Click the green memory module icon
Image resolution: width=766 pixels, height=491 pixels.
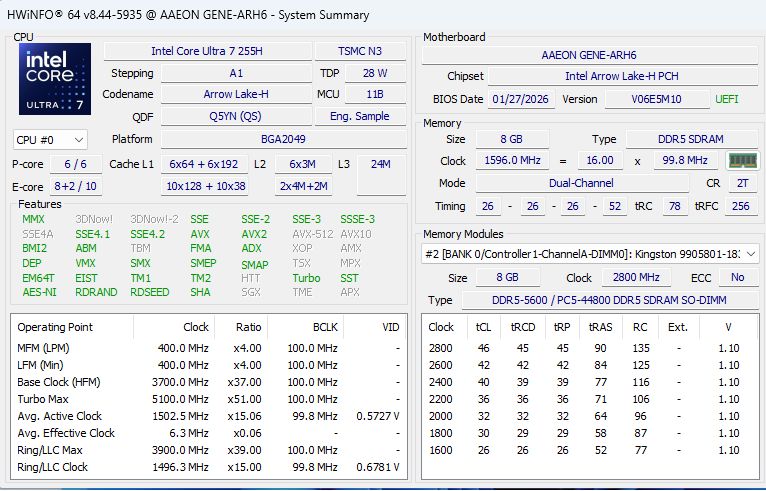coord(743,161)
